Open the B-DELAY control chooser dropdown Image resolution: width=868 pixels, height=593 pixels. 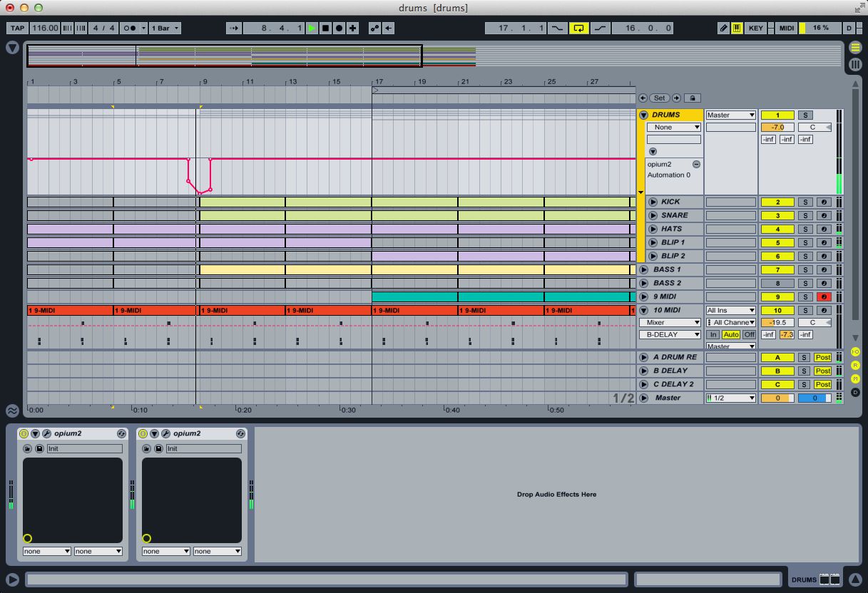coord(670,334)
